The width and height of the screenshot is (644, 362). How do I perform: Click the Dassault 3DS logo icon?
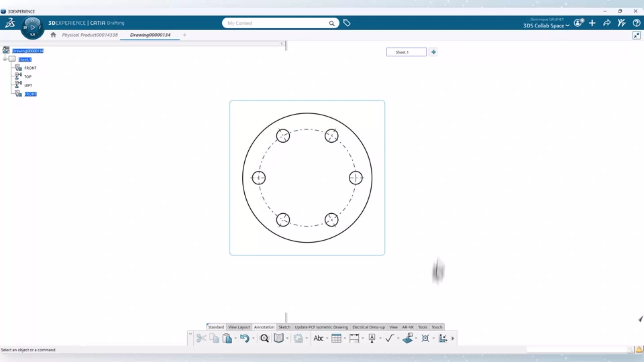click(10, 23)
